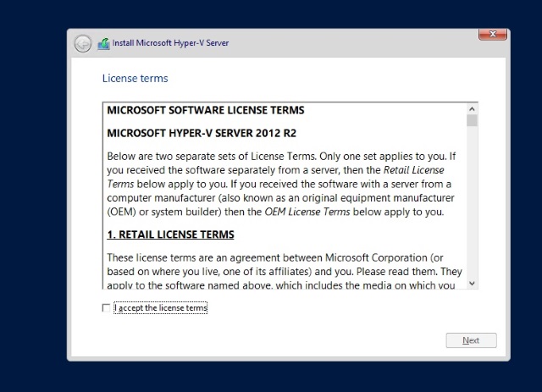This screenshot has width=542, height=392.
Task: Click the "1. RETAIL LICENSE TERMS" heading
Action: [170, 235]
